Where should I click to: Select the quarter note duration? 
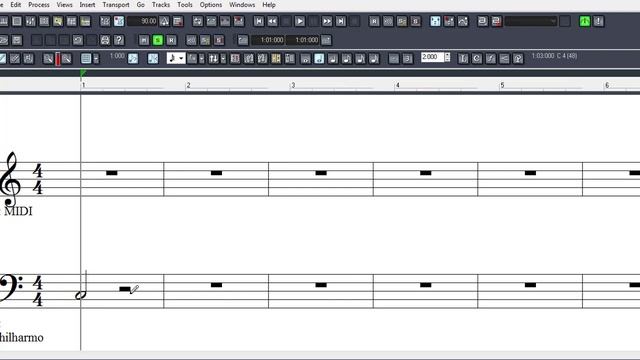[333, 58]
